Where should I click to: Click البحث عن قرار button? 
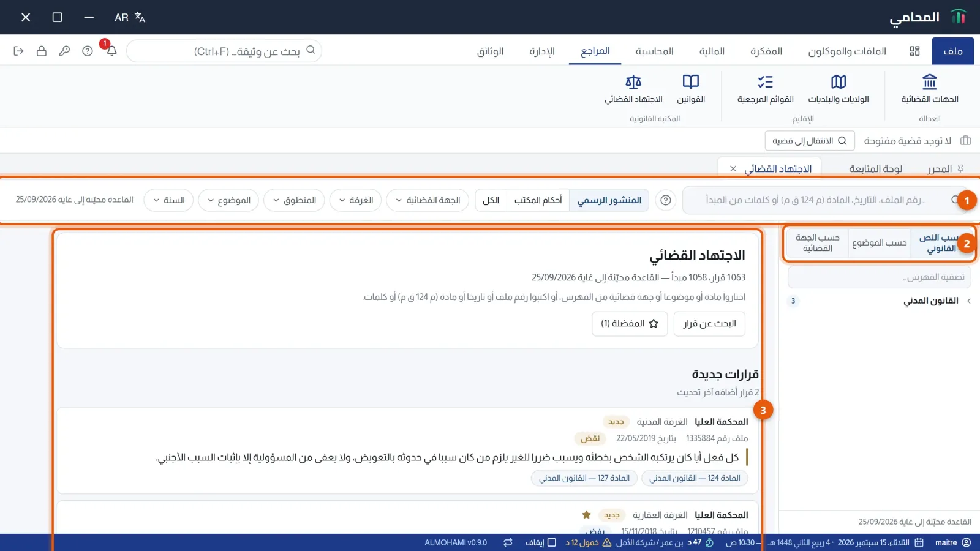click(x=709, y=323)
